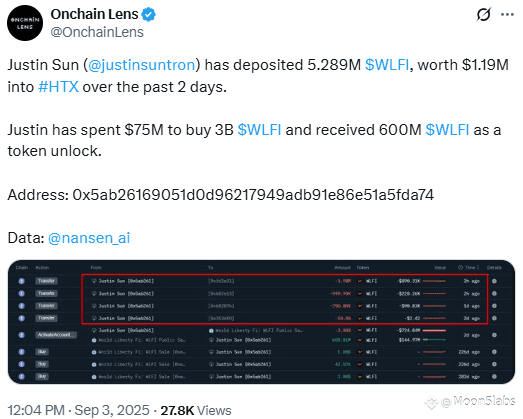Open the @nansen_ai mention link

(89, 238)
